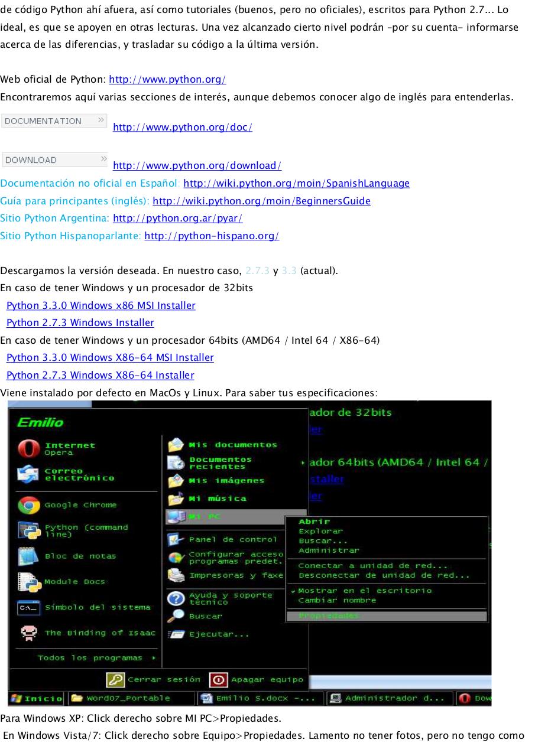Open Panel de control
The width and height of the screenshot is (535, 756).
click(232, 538)
